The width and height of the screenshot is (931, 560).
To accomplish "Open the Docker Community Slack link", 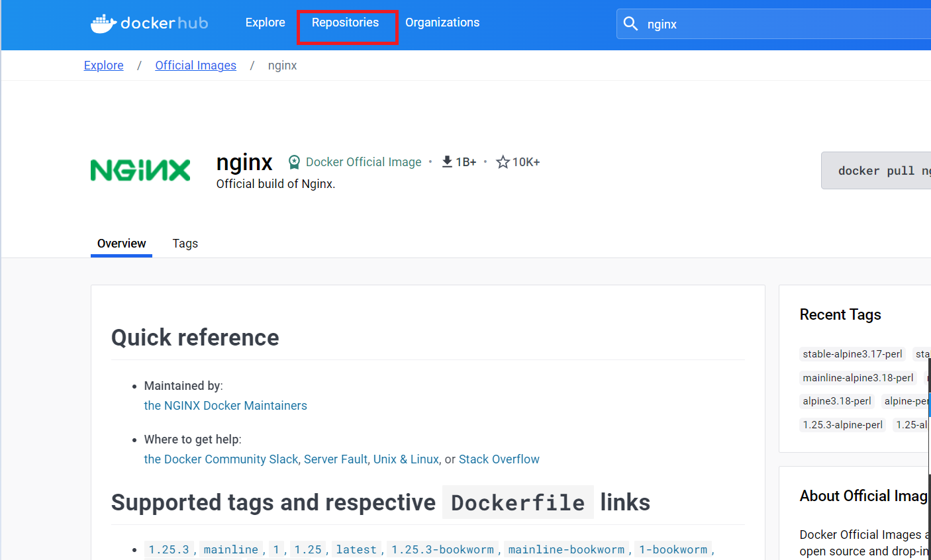I will (221, 459).
